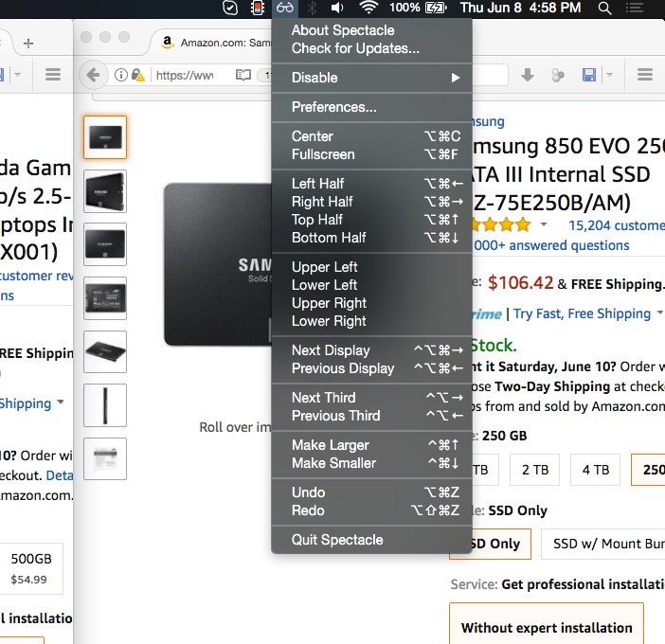Select Lower Left
665x644 pixels.
pyautogui.click(x=371, y=285)
